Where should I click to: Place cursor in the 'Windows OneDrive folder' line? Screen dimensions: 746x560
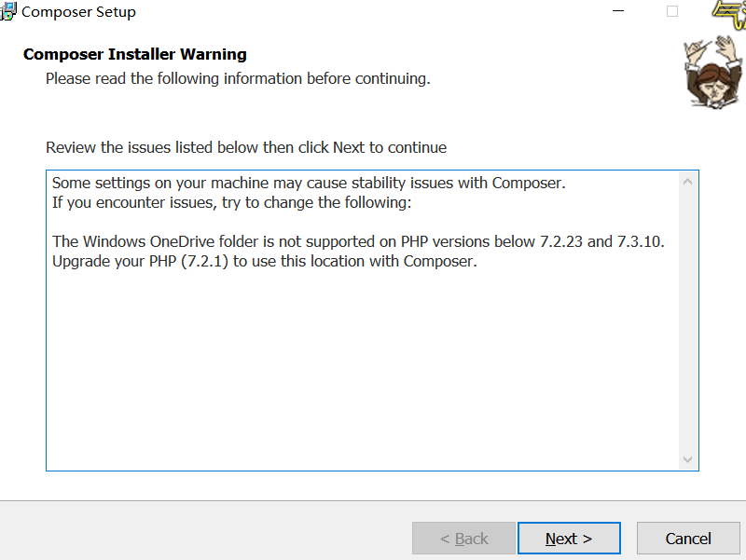pos(358,241)
